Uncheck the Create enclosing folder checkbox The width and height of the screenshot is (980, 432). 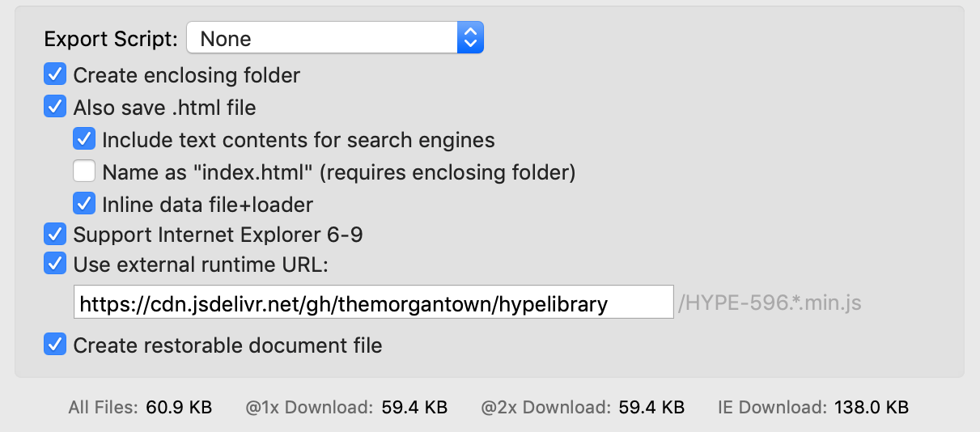coord(55,75)
